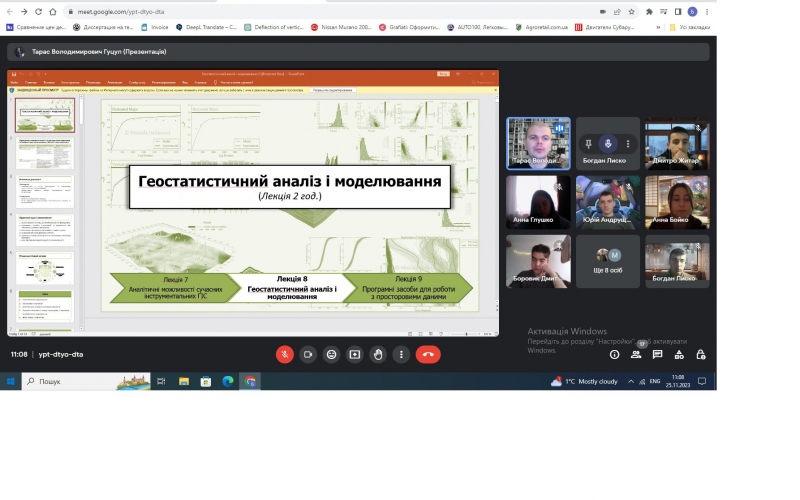800x500 pixels.
Task: Open the emoji reactions button
Action: [x=331, y=355]
